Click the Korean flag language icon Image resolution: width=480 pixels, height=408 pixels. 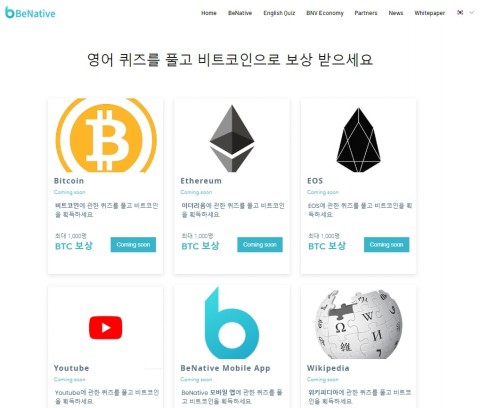pyautogui.click(x=460, y=13)
